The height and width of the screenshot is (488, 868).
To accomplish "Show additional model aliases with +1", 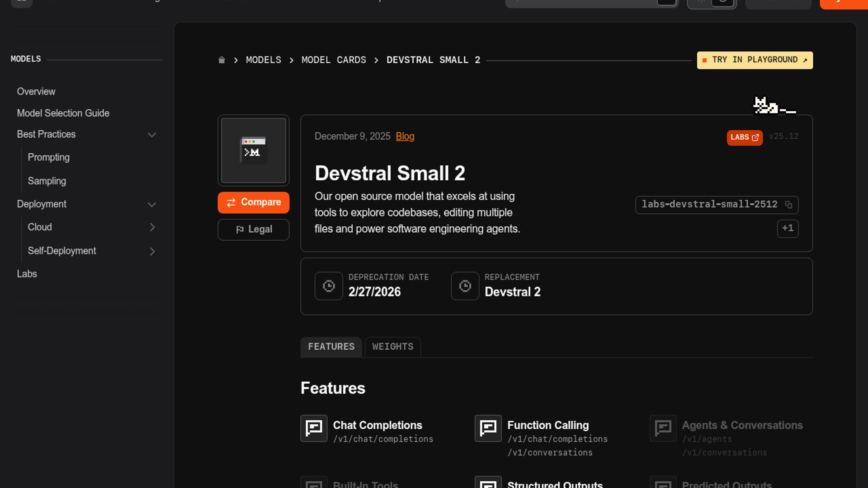I will (788, 228).
